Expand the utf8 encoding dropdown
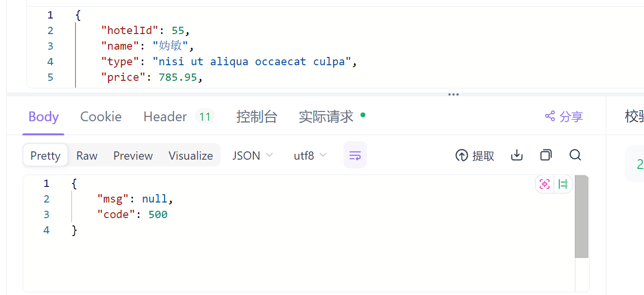The width and height of the screenshot is (644, 295). [310, 155]
